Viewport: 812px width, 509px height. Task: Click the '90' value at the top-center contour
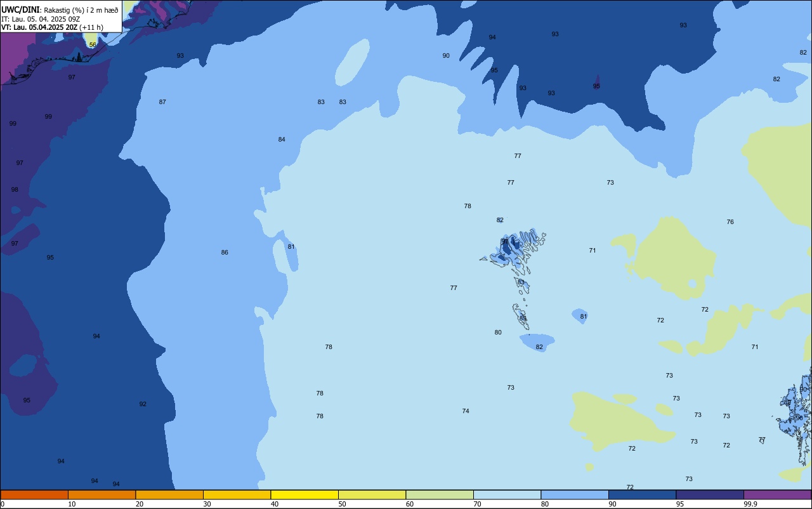coord(446,56)
